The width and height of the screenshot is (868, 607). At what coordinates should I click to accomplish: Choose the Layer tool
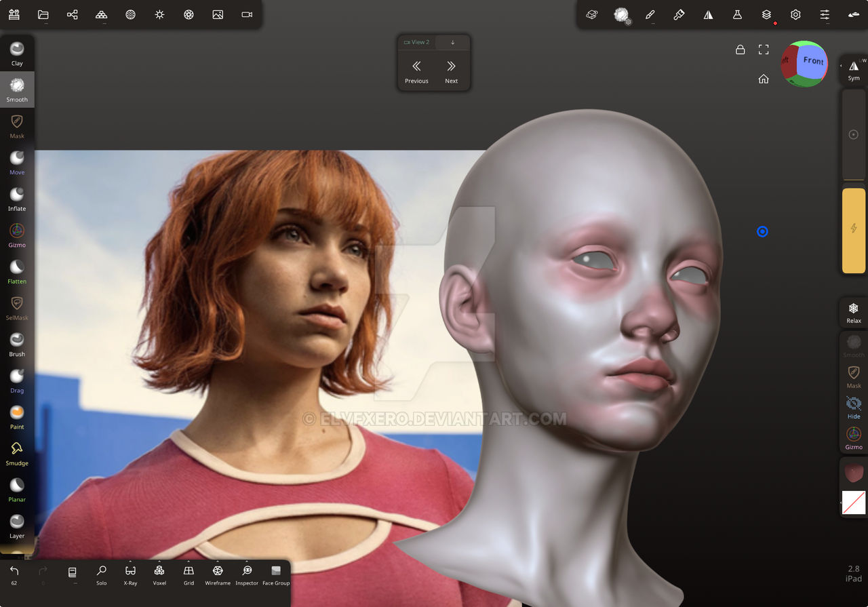tap(17, 526)
